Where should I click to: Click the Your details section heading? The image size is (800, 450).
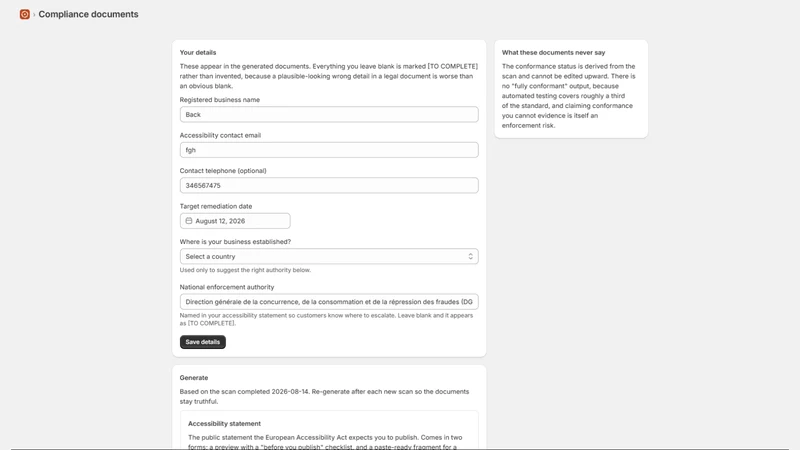198,53
